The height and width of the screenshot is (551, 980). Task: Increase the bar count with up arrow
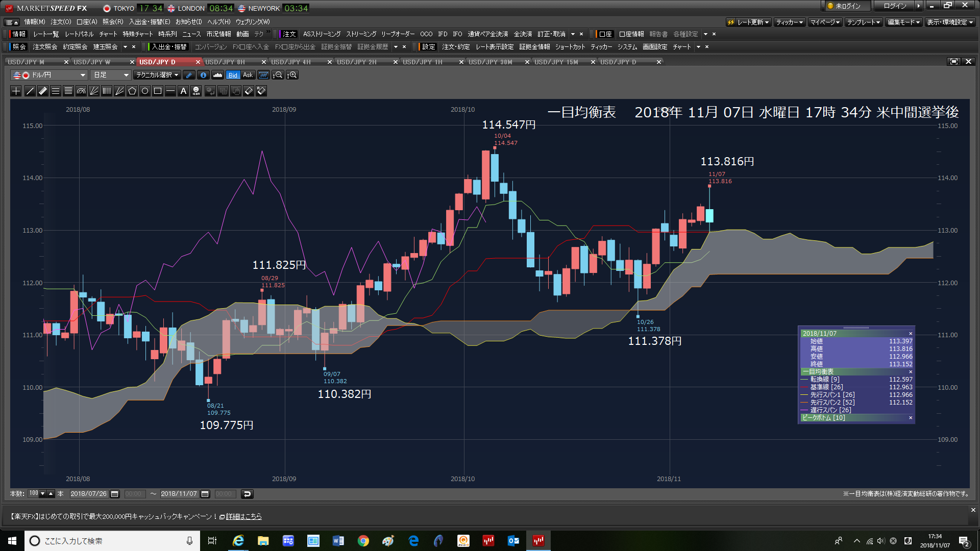[51, 494]
